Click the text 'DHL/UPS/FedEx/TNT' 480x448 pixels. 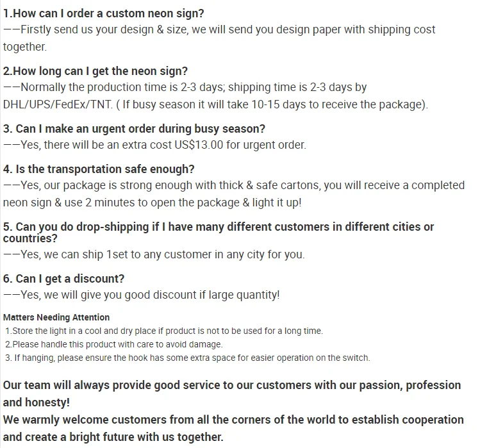pos(58,104)
